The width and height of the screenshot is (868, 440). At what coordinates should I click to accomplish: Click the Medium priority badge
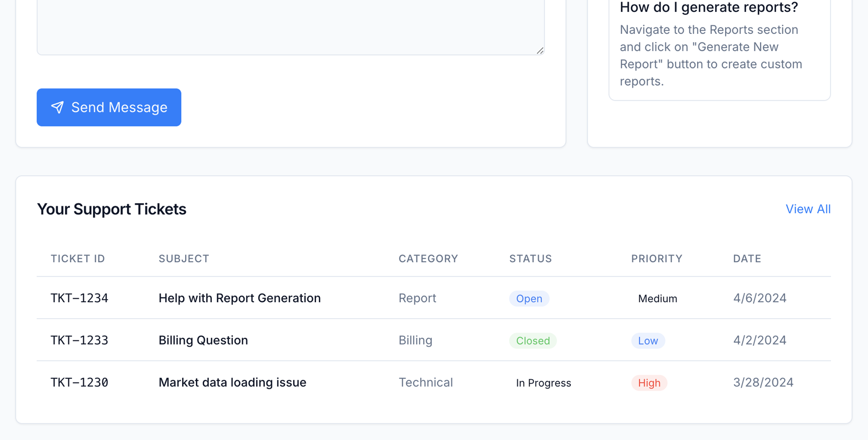click(657, 299)
